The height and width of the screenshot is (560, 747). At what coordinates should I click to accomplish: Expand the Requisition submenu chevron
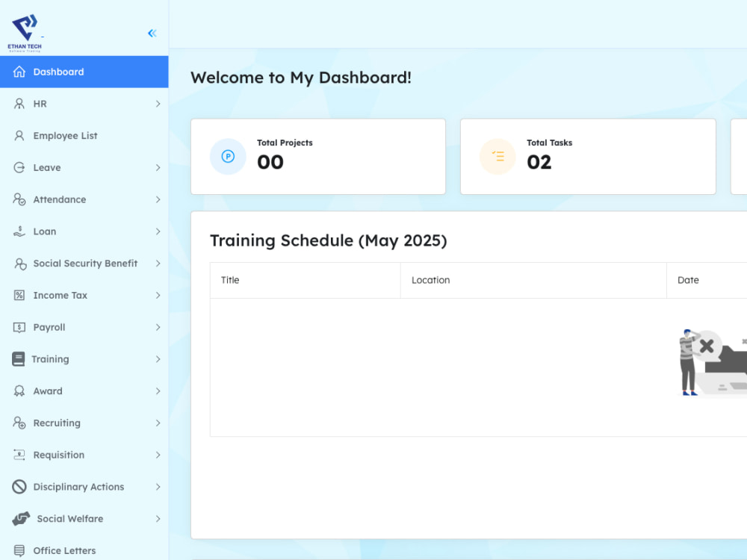(x=158, y=455)
